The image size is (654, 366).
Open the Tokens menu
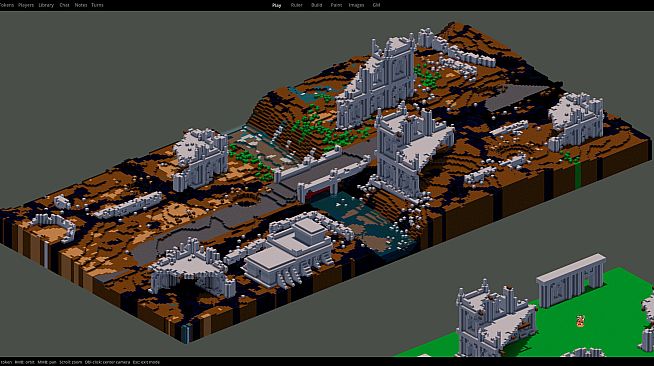point(6,5)
